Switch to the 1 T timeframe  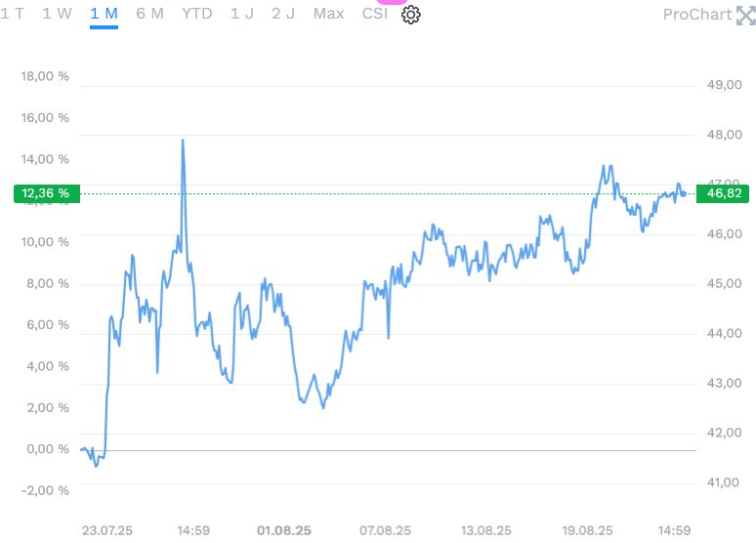coord(12,14)
